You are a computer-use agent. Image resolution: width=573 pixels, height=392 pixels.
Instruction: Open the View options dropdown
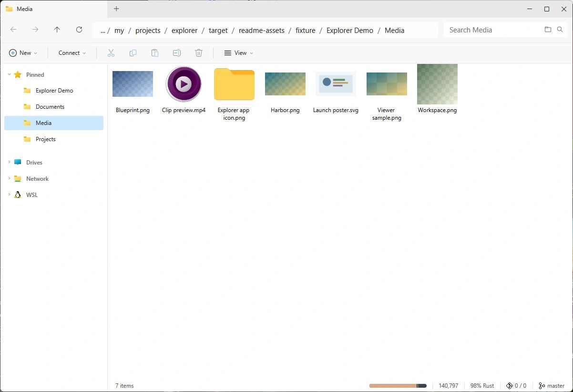coord(238,53)
